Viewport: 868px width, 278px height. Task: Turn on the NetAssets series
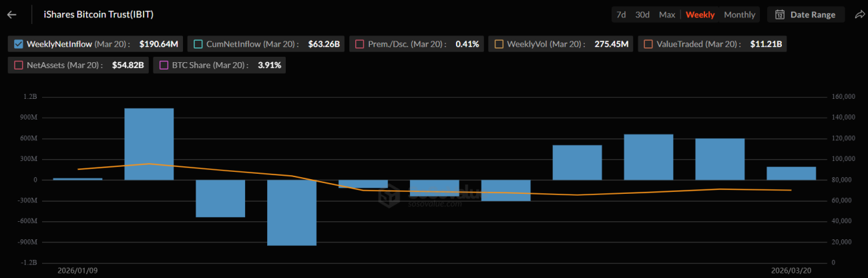tap(19, 65)
